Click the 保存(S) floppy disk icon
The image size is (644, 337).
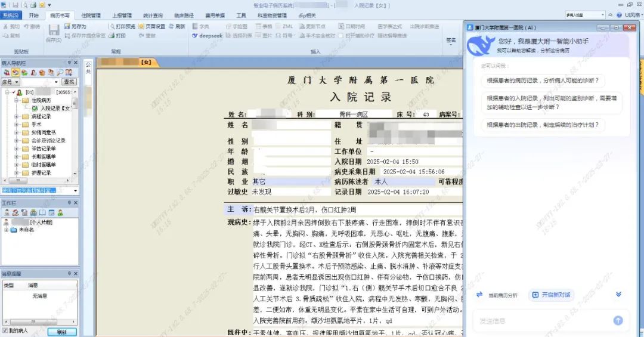[x=53, y=30]
